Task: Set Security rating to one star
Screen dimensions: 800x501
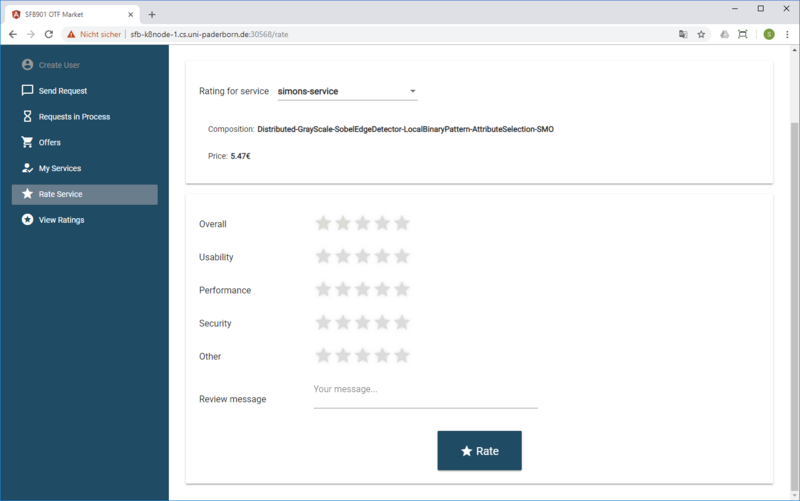Action: [323, 322]
